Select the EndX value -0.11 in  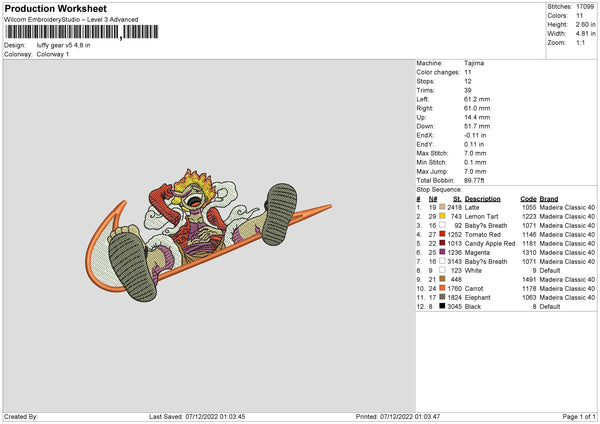pos(475,135)
